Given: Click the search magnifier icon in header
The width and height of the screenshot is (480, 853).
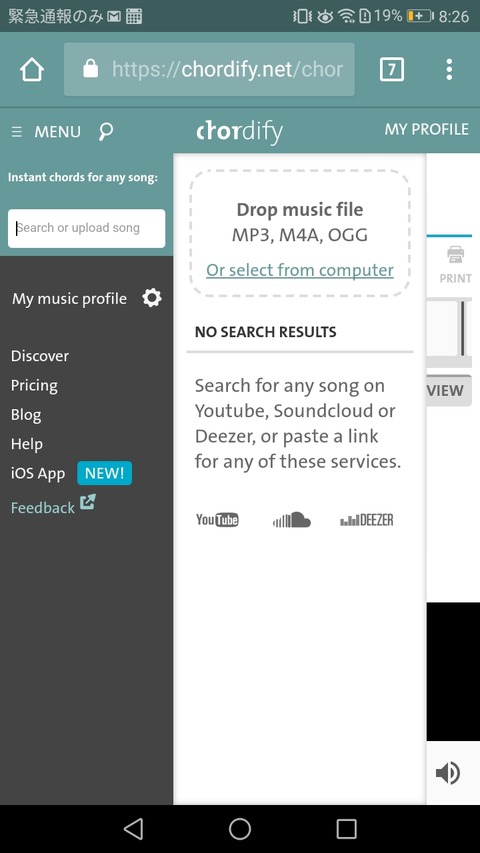Looking at the screenshot, I should (106, 132).
